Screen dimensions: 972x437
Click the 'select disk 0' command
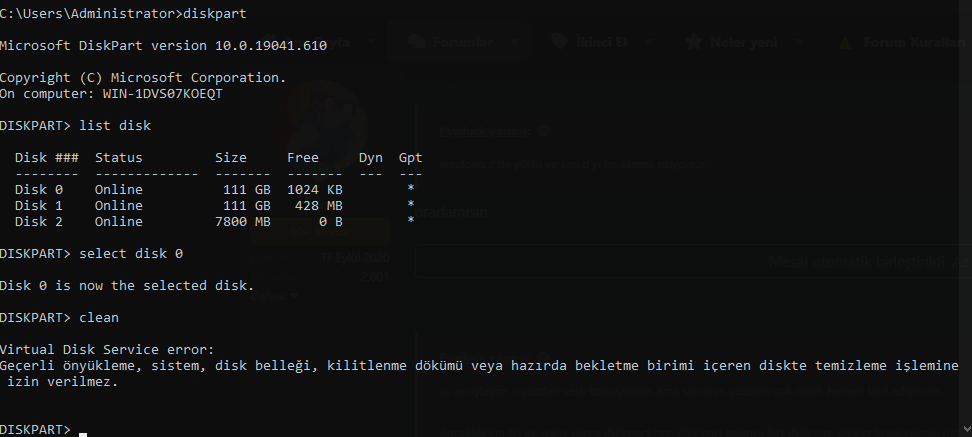coord(131,254)
